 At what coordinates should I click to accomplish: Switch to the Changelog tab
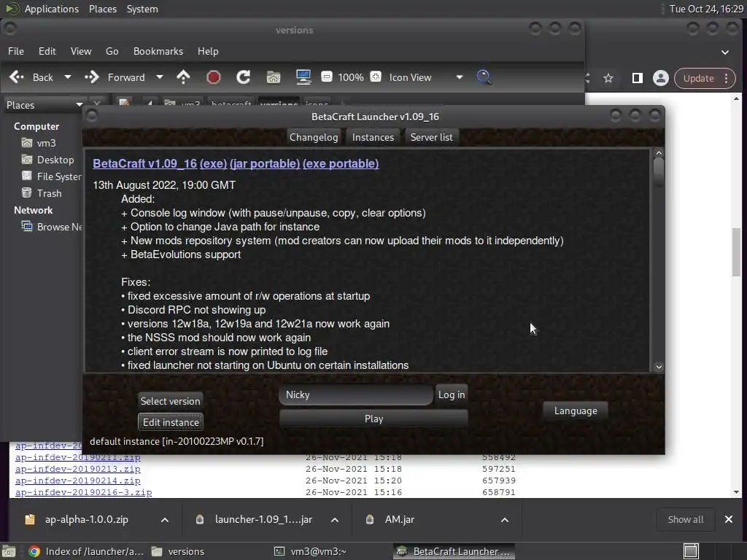[314, 137]
